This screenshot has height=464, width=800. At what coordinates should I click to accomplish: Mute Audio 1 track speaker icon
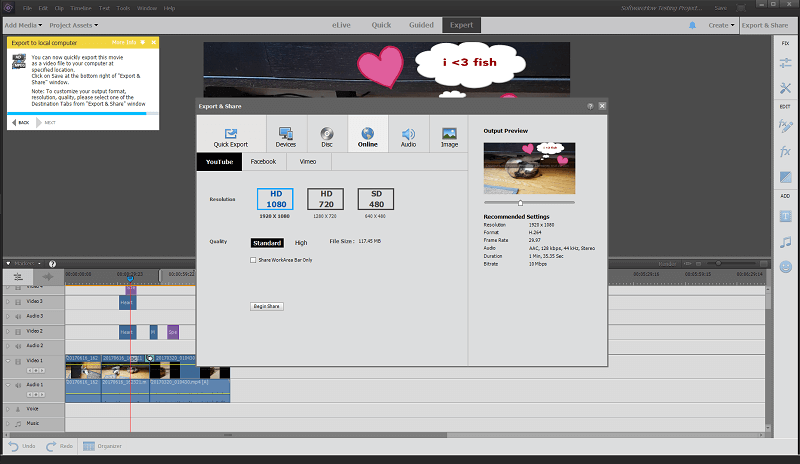click(18, 385)
